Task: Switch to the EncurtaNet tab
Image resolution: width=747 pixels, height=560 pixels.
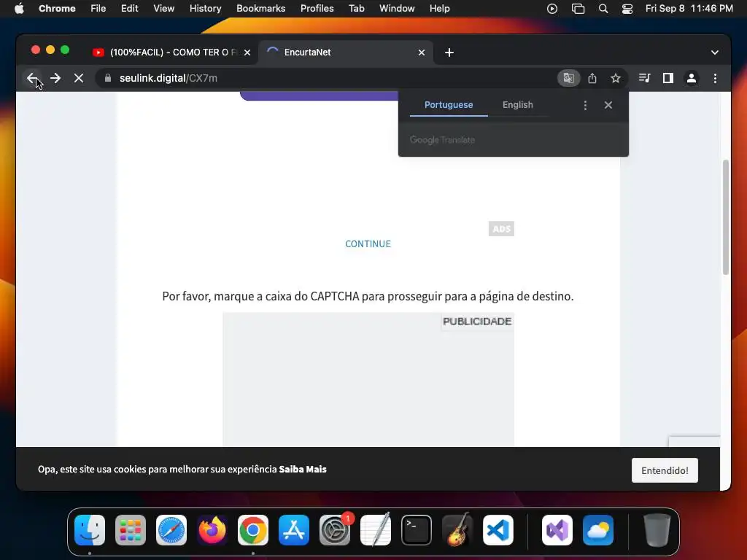Action: click(345, 52)
